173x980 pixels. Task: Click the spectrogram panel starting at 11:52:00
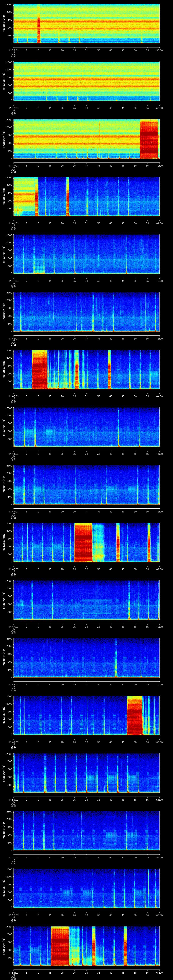pos(87,889)
